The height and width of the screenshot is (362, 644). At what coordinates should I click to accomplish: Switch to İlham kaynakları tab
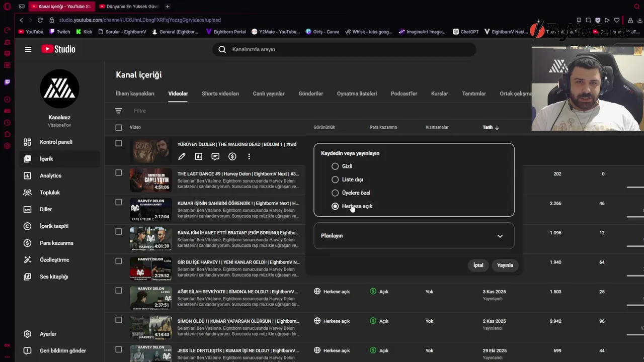tap(135, 94)
